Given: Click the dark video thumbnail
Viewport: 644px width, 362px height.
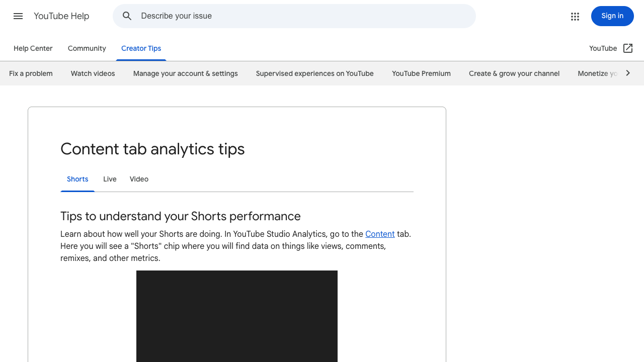Looking at the screenshot, I should [x=237, y=316].
